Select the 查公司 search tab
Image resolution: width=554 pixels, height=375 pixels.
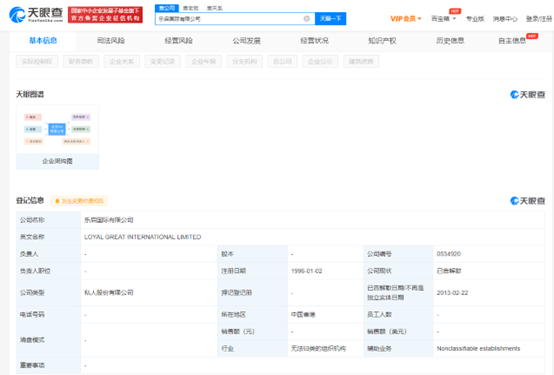pyautogui.click(x=167, y=8)
